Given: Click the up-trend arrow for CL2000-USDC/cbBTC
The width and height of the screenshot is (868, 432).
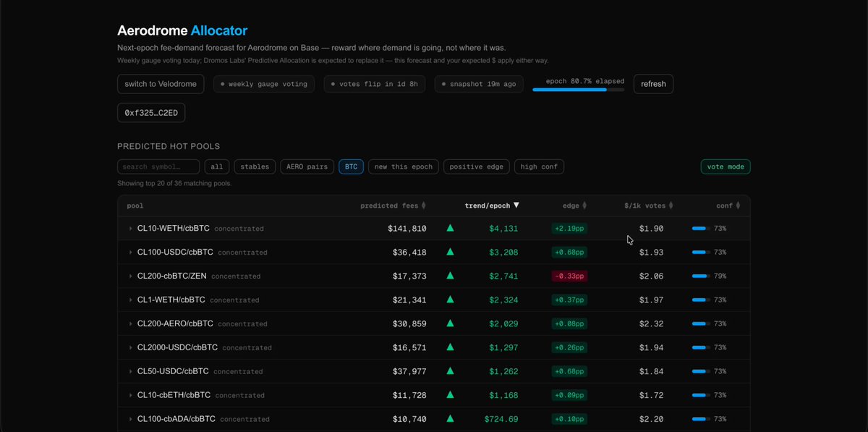Looking at the screenshot, I should (x=450, y=347).
